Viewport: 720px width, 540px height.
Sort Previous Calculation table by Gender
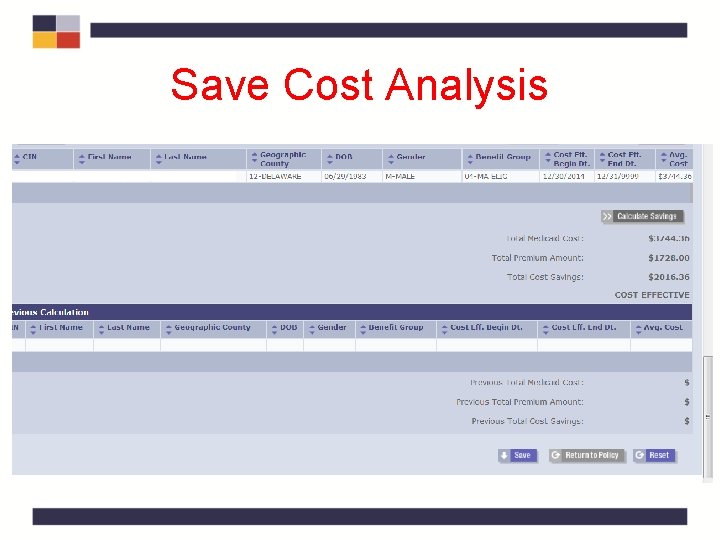[312, 329]
